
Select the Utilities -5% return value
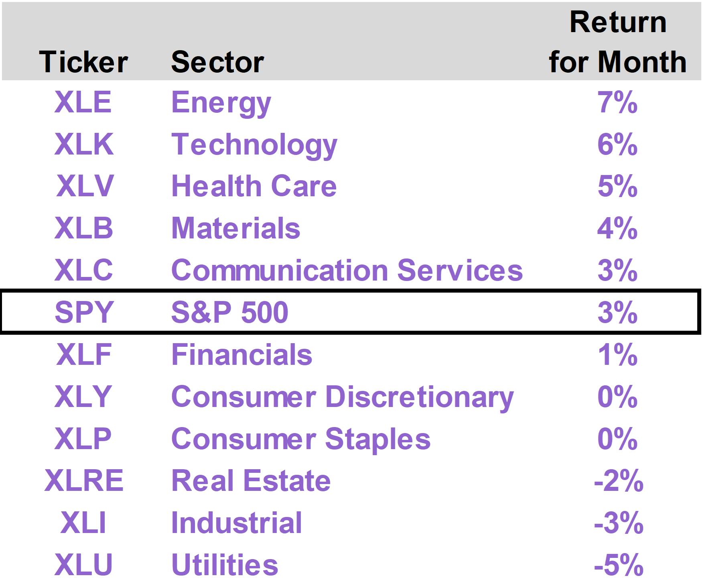tap(619, 565)
